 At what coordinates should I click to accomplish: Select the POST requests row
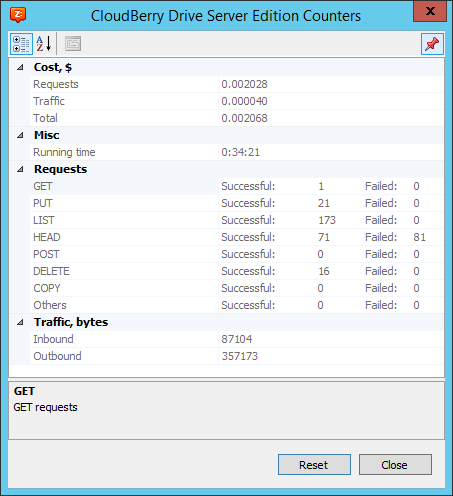236,254
